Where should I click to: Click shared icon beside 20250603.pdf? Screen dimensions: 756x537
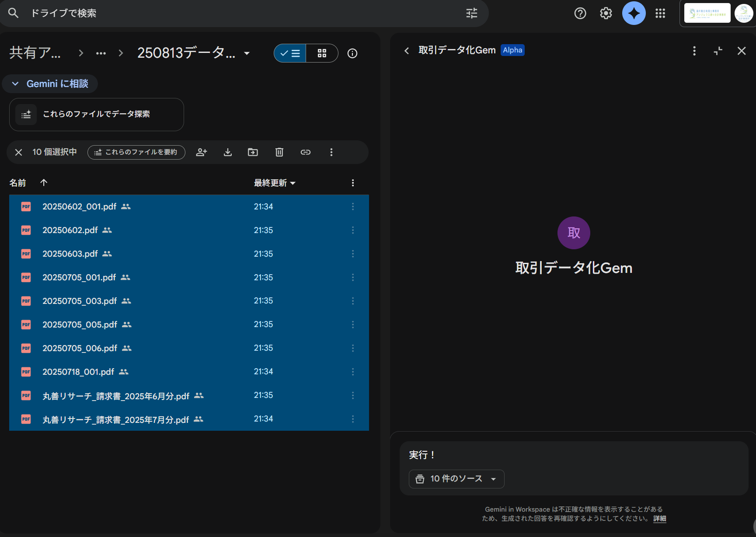[107, 254]
